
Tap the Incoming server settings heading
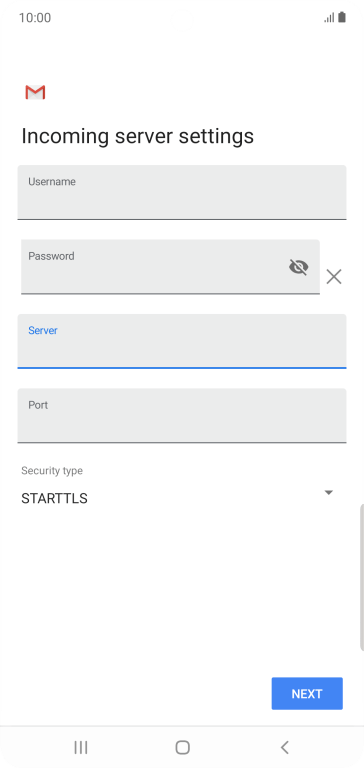[x=138, y=136]
